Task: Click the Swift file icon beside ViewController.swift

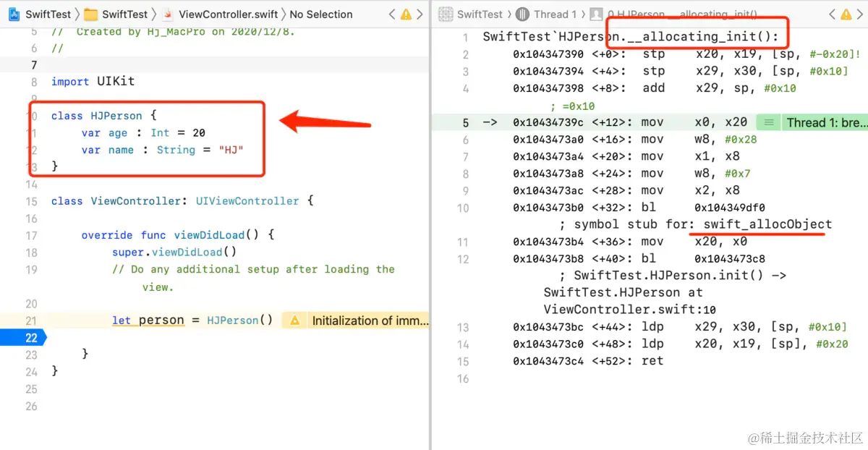Action: (x=168, y=14)
